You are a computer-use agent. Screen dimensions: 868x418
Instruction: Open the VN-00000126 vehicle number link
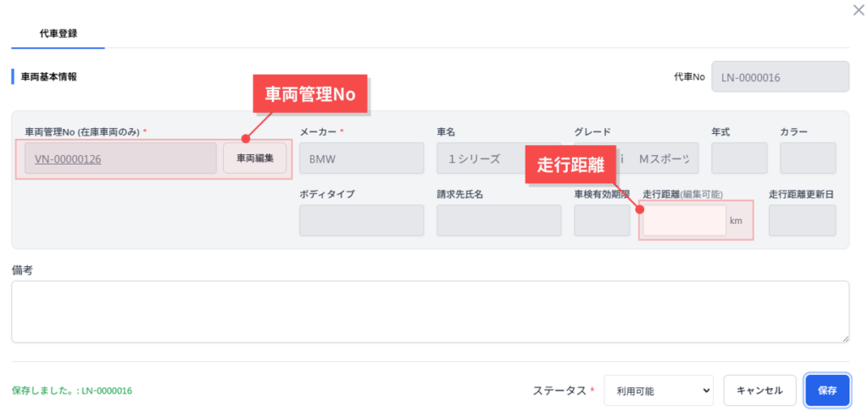click(x=68, y=159)
